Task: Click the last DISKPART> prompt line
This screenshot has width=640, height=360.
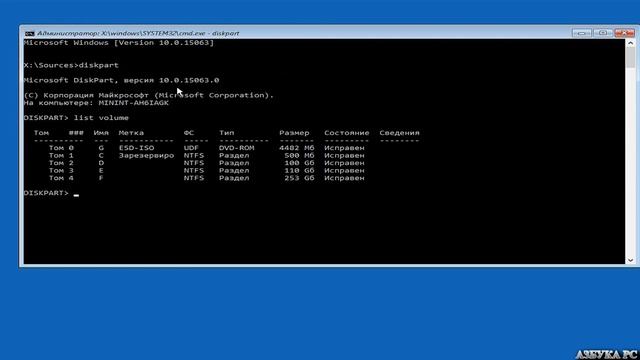Action: 51,193
